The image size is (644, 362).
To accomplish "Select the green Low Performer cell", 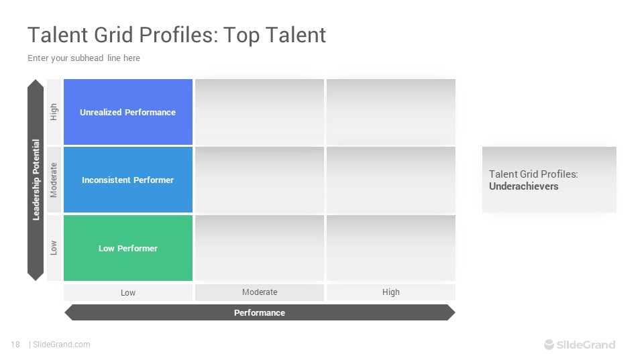I will pyautogui.click(x=127, y=248).
